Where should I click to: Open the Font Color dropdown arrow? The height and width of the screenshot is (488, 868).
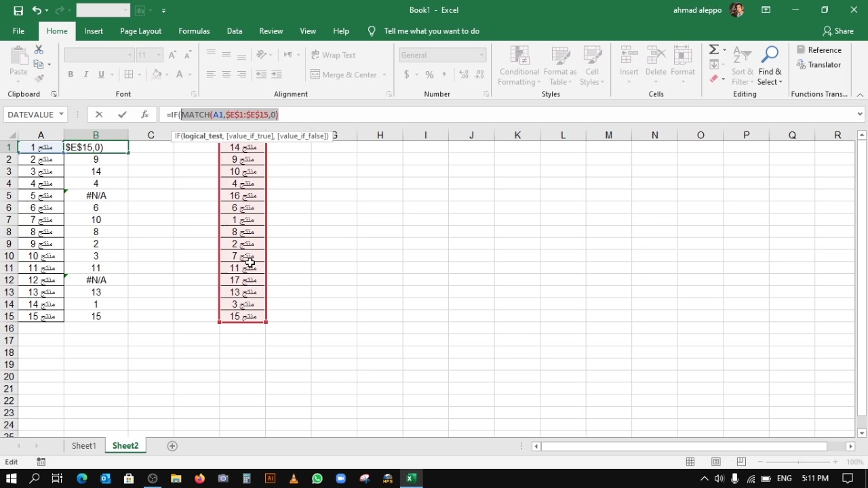190,75
